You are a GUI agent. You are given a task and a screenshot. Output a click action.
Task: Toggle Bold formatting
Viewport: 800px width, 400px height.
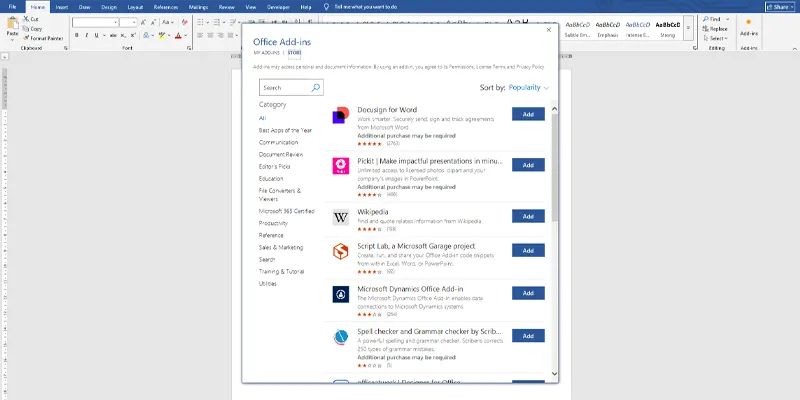[x=77, y=35]
